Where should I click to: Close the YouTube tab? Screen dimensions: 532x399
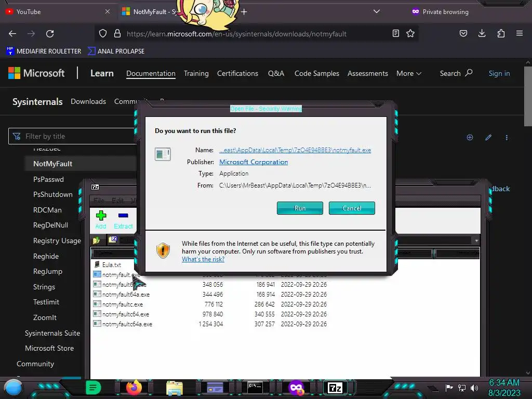pos(108,11)
